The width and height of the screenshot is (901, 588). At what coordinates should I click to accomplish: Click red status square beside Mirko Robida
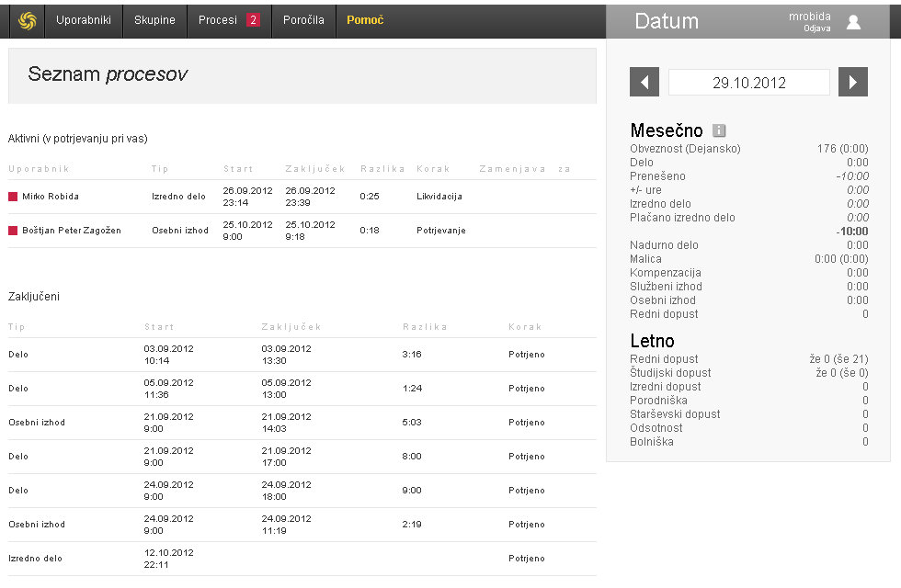[x=13, y=197]
